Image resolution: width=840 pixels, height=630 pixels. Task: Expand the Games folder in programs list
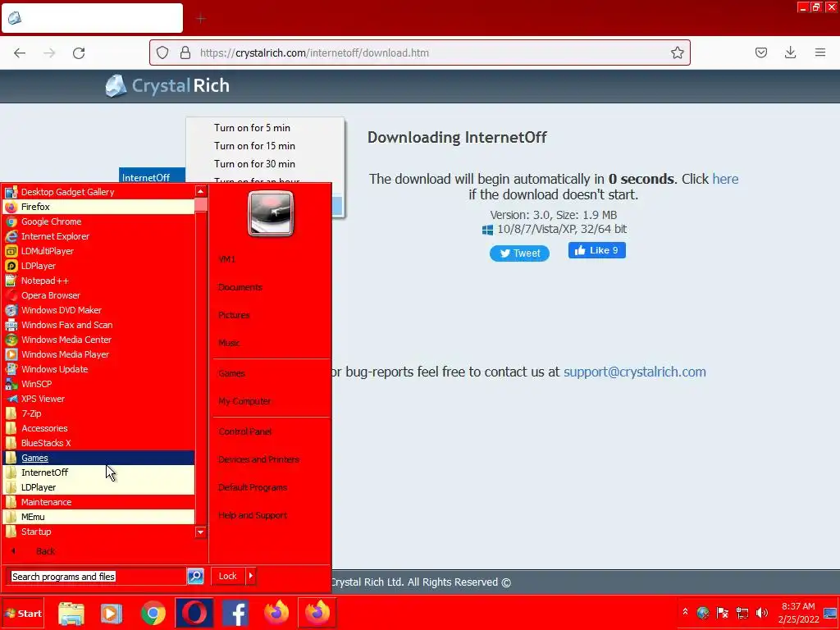point(98,458)
